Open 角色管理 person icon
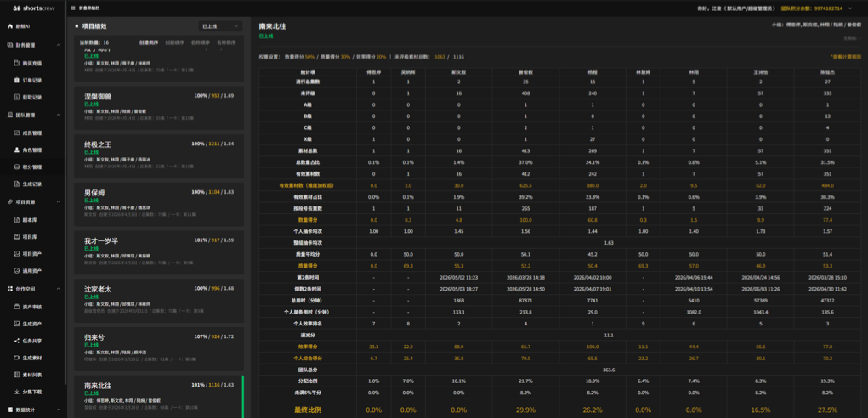868x418 pixels. coord(17,150)
